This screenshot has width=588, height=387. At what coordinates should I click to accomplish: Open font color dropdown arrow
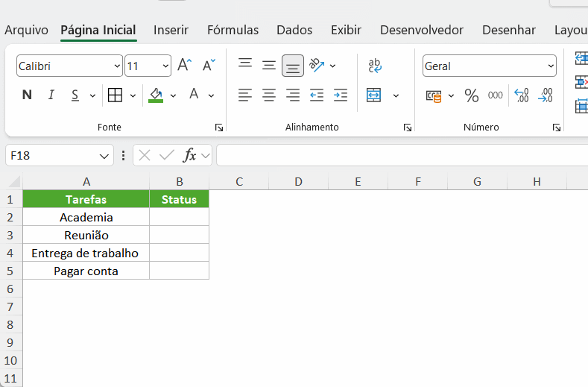211,95
